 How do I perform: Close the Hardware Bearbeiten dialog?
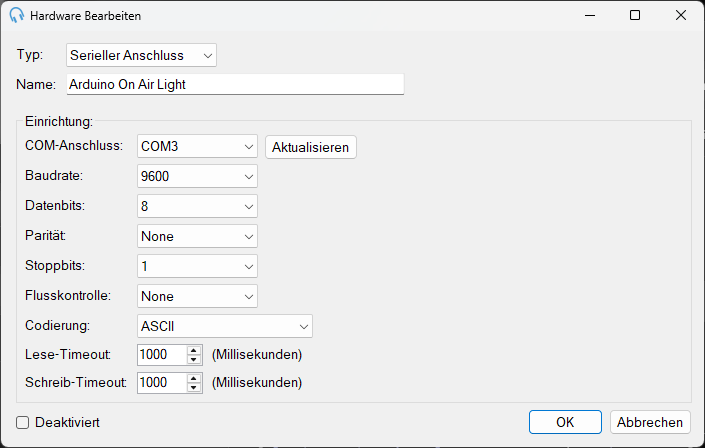[681, 15]
